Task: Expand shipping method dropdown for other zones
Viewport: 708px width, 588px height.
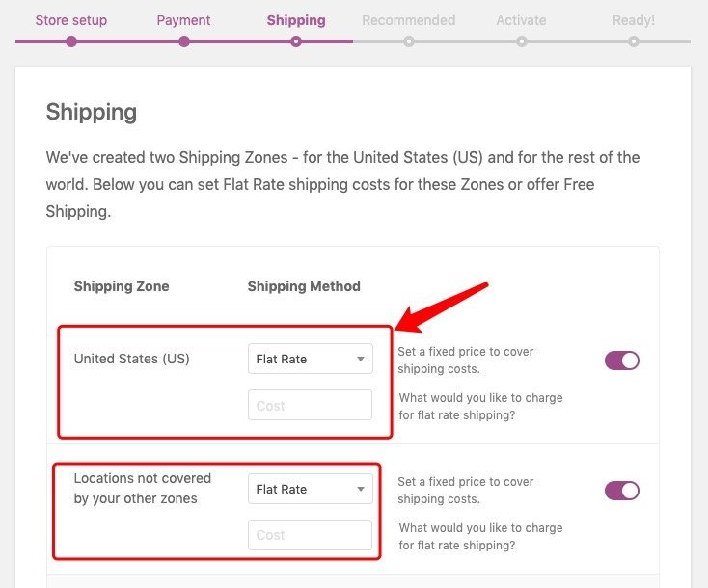Action: tap(310, 489)
